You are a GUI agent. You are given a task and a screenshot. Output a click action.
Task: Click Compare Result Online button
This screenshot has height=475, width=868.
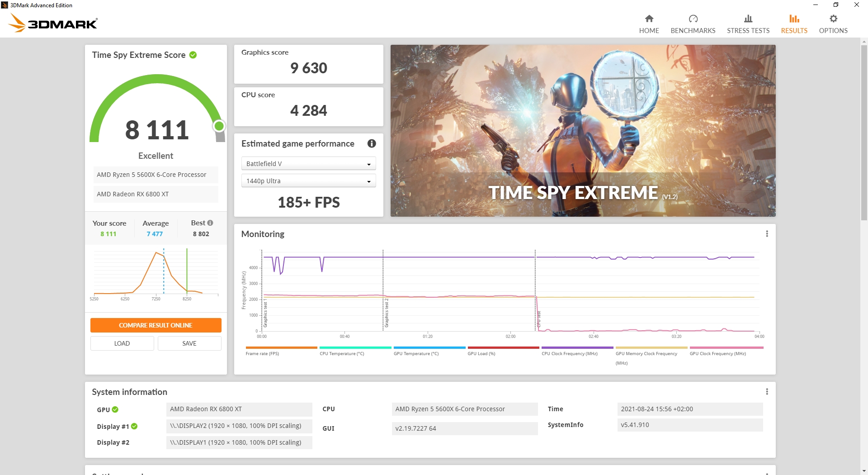coord(156,325)
